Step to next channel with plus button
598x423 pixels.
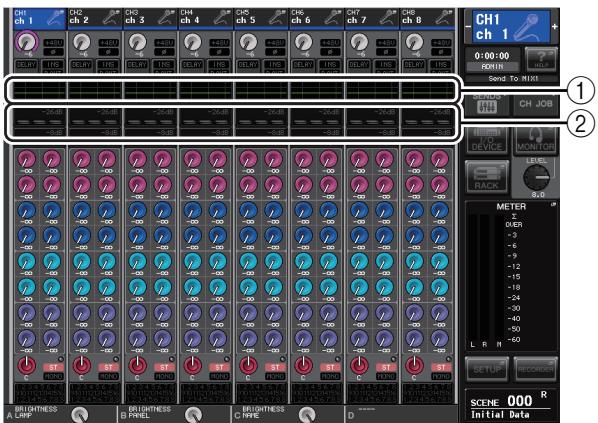(x=555, y=26)
